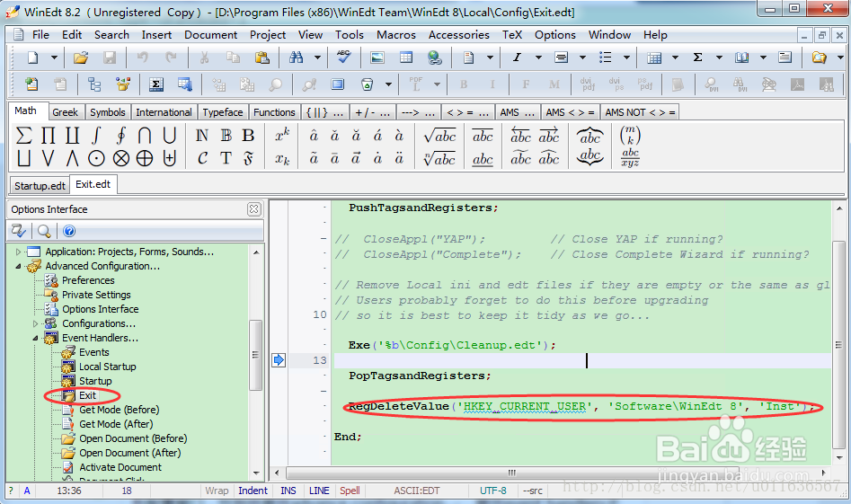The height and width of the screenshot is (504, 851).
Task: Insert the binomial m over k symbol
Action: [x=630, y=135]
